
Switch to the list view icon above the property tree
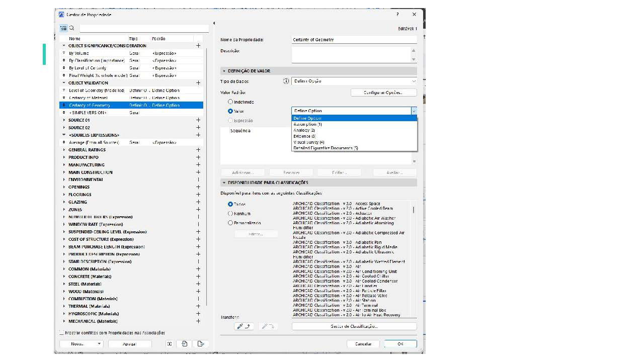[x=63, y=29]
